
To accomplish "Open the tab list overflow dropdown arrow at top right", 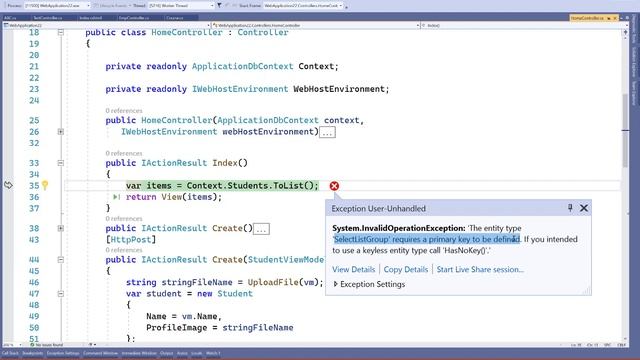I will (621, 18).
